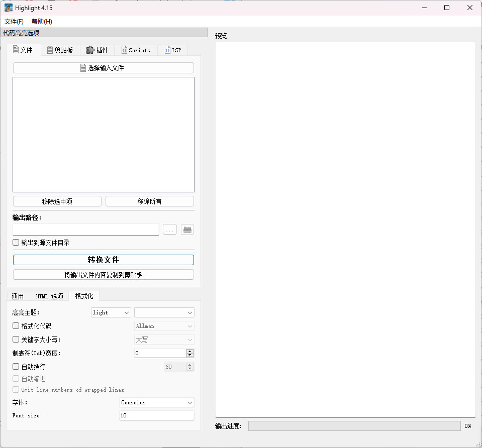Screen dimensions: 482x448
Task: Increase the Tab width spinner value
Action: coord(190,351)
